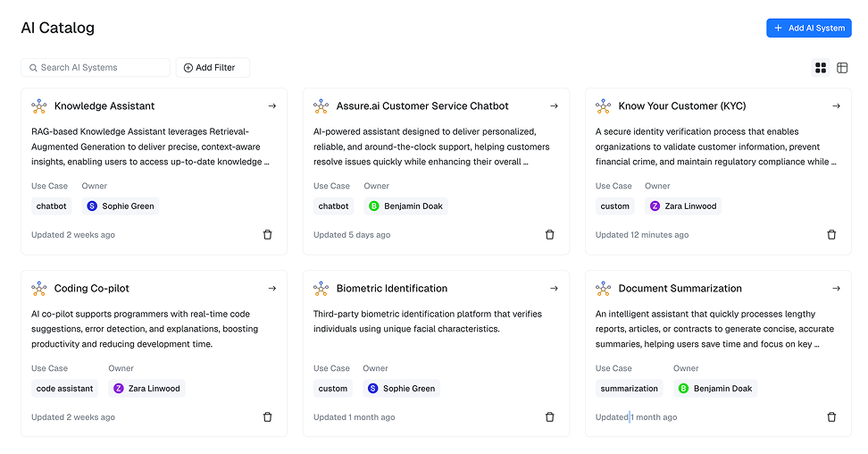Expand Know Your Customer (KYC) details arrow
The width and height of the screenshot is (868, 454).
coord(836,106)
